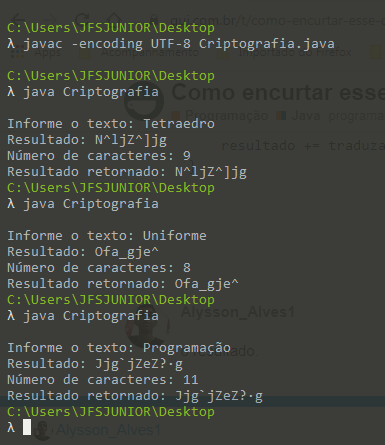Viewport: 385px width, 445px height.
Task: Click the 'Número de caracteres: 11' line
Action: click(103, 380)
